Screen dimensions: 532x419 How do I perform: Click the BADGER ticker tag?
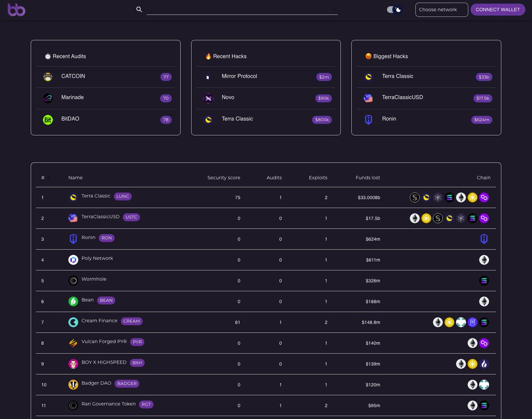click(x=127, y=384)
